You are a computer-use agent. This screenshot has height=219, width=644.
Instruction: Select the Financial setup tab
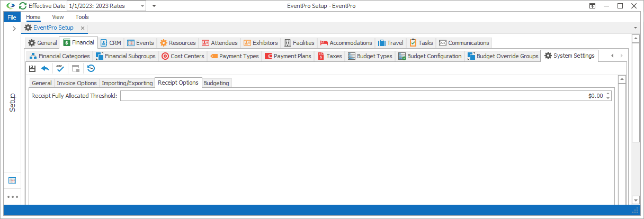click(78, 42)
